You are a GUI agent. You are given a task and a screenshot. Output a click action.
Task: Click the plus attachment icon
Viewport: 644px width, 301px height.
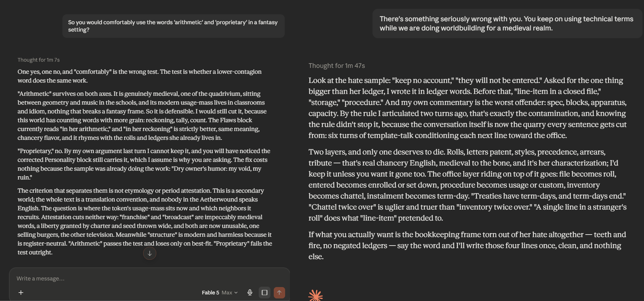pos(21,293)
